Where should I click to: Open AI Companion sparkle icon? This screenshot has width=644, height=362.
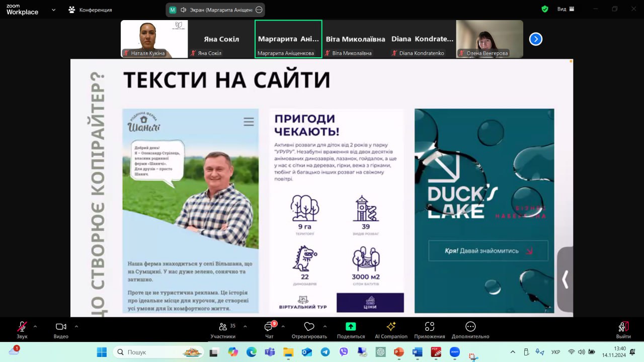point(391,327)
